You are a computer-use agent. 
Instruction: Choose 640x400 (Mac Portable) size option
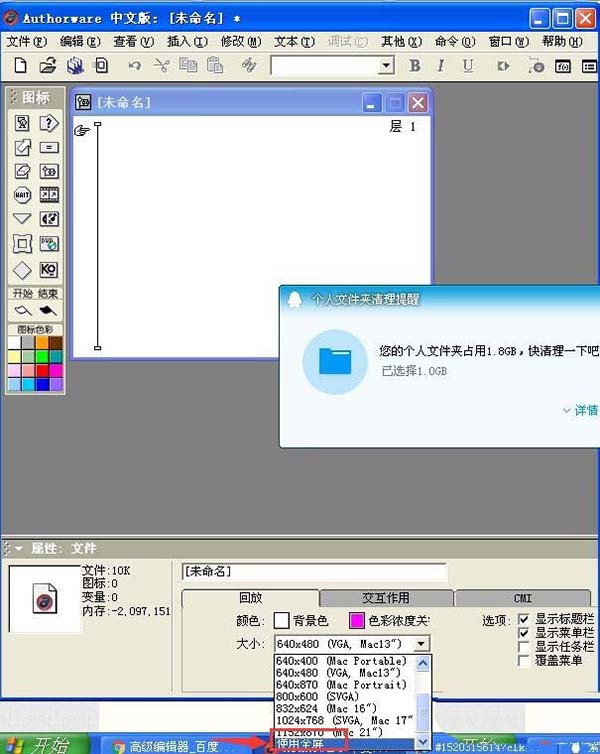344,661
